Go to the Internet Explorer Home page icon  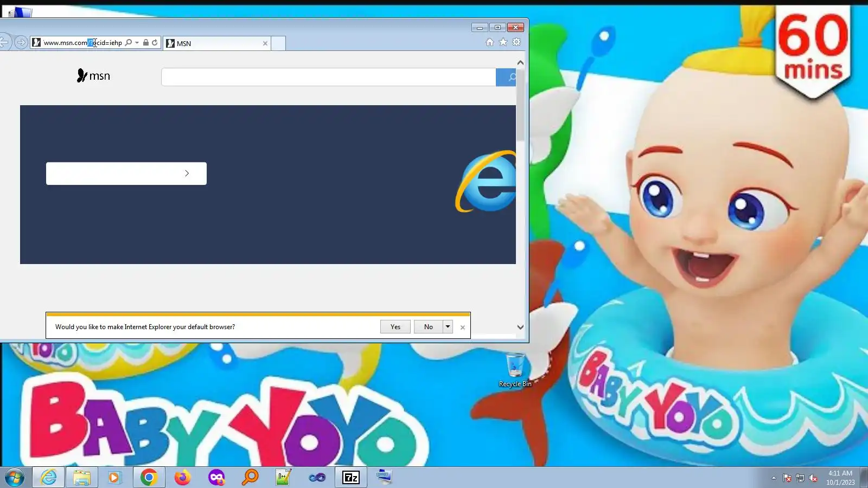pos(490,42)
